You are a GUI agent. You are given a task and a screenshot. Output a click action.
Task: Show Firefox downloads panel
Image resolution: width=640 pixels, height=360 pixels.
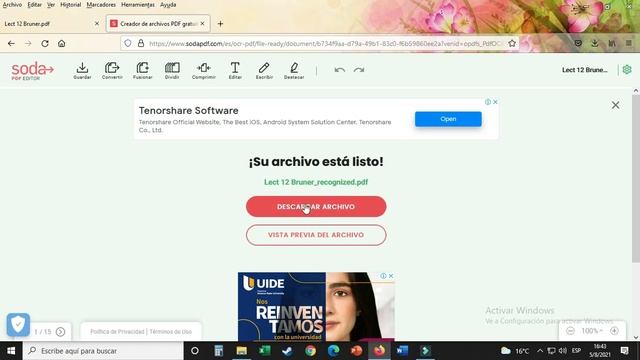tap(595, 43)
